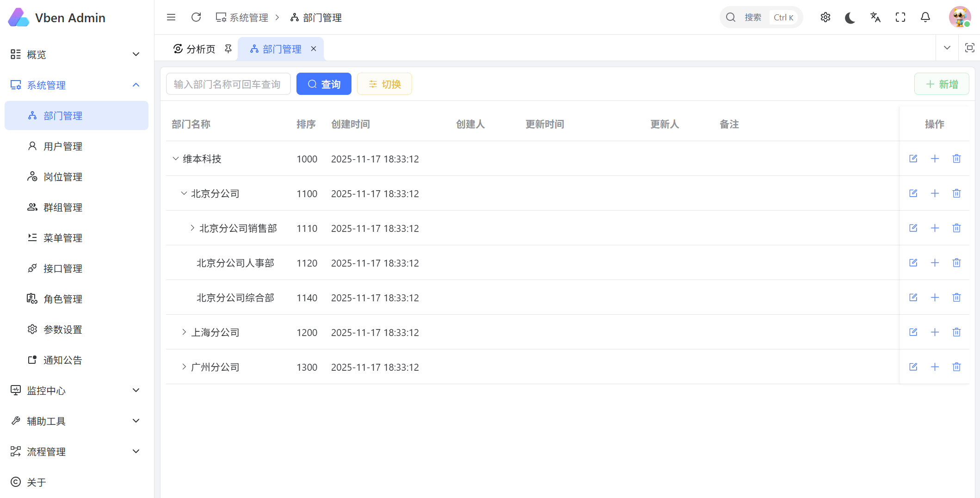Collapse the 维本科技 tree row
Viewport: 980px width, 498px height.
(x=176, y=159)
